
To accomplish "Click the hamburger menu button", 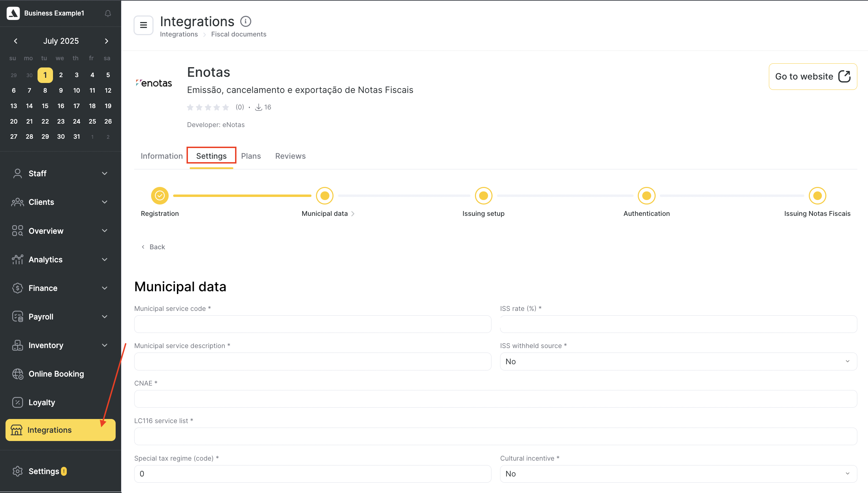I will point(144,25).
